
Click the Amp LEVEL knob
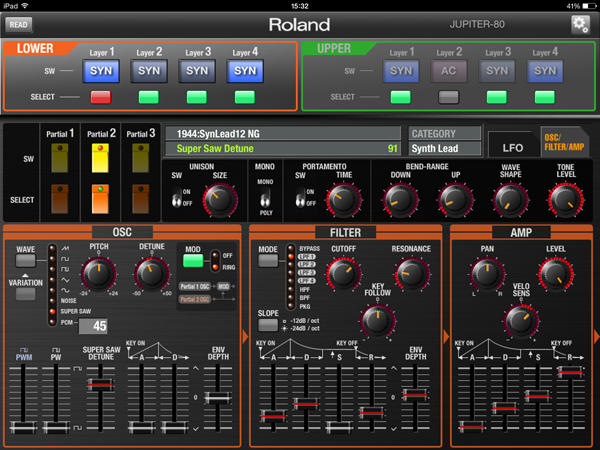pos(556,274)
